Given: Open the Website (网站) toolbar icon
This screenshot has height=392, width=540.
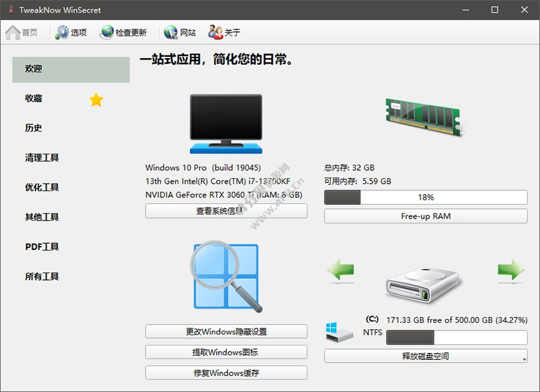Looking at the screenshot, I should point(171,32).
